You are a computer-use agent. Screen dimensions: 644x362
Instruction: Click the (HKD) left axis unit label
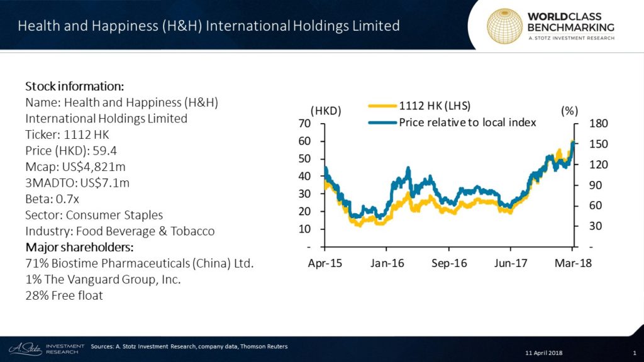click(326, 111)
